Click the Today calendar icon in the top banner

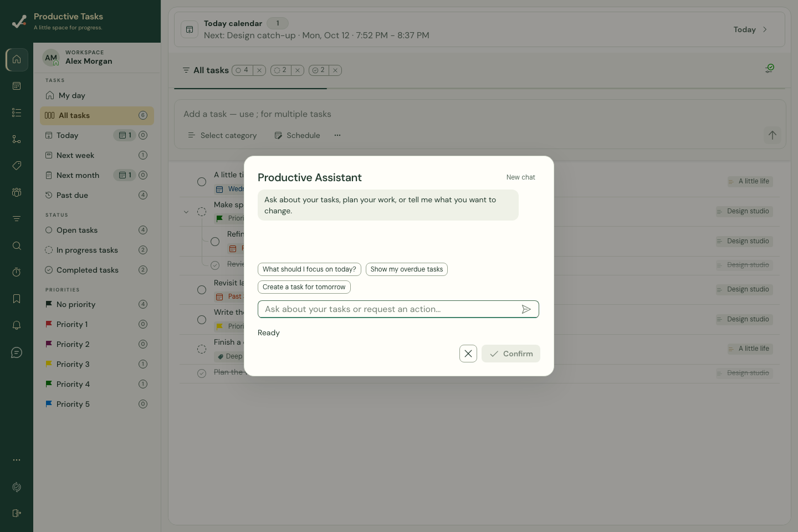click(x=190, y=29)
